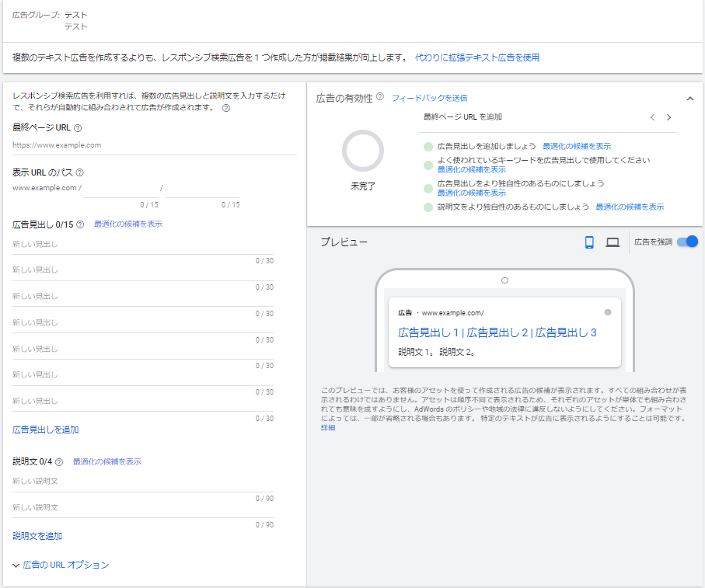Open help icon next to 広告の有効性

[x=380, y=96]
